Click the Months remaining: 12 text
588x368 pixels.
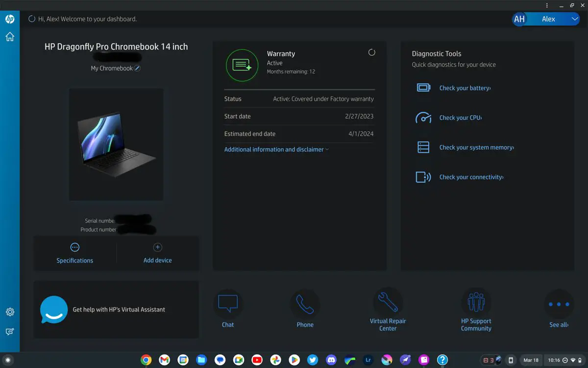tap(291, 72)
